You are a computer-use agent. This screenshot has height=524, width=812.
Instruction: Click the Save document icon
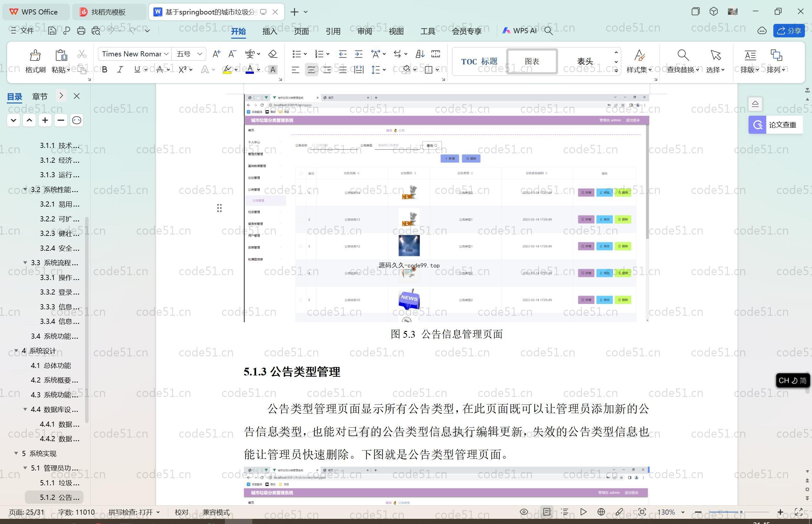tap(52, 31)
